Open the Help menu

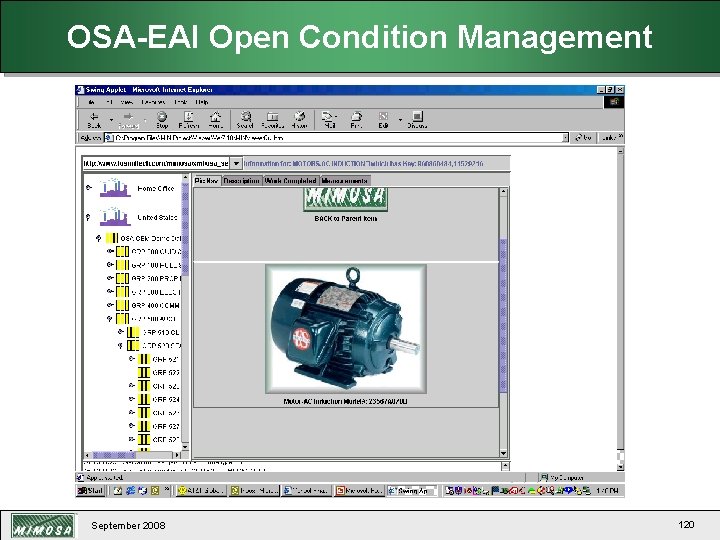click(202, 102)
